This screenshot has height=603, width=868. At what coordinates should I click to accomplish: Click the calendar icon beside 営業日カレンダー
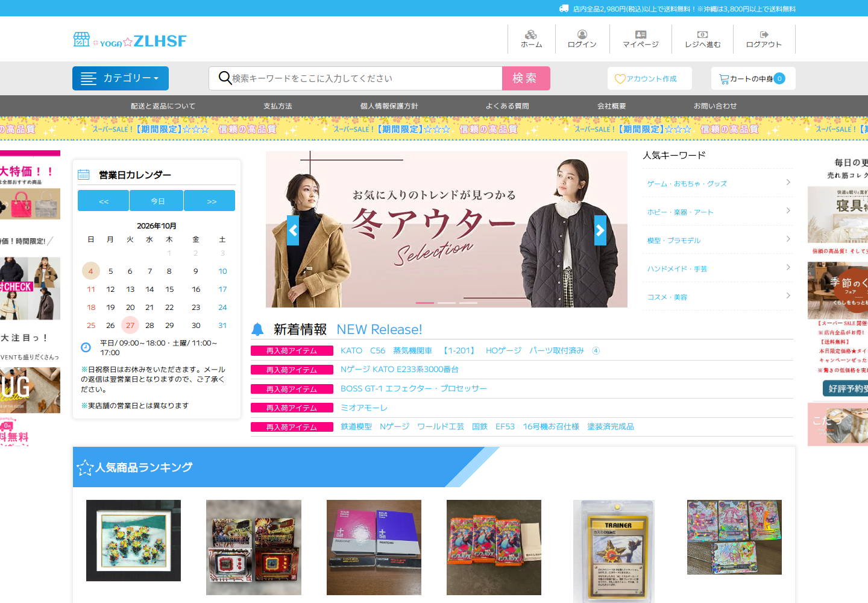(84, 175)
